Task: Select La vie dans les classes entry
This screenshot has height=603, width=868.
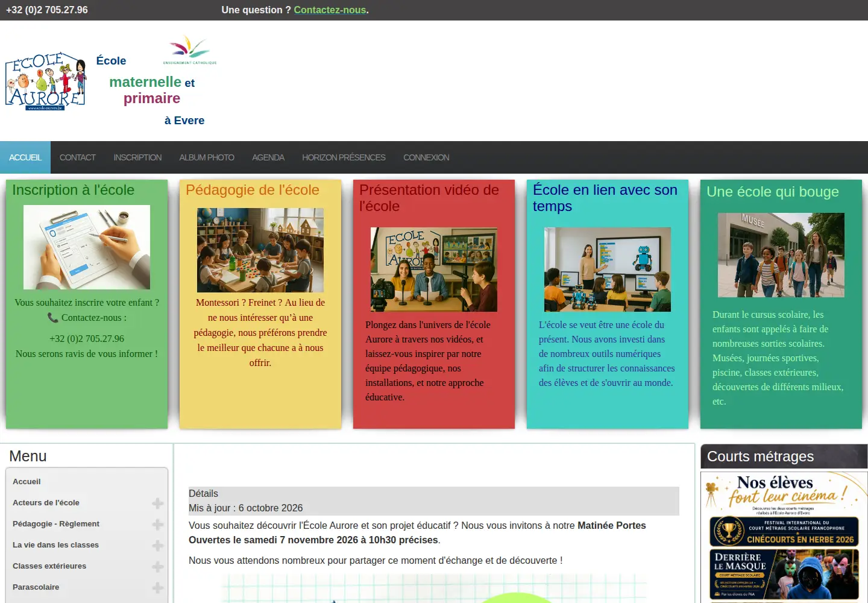Action: [x=55, y=545]
